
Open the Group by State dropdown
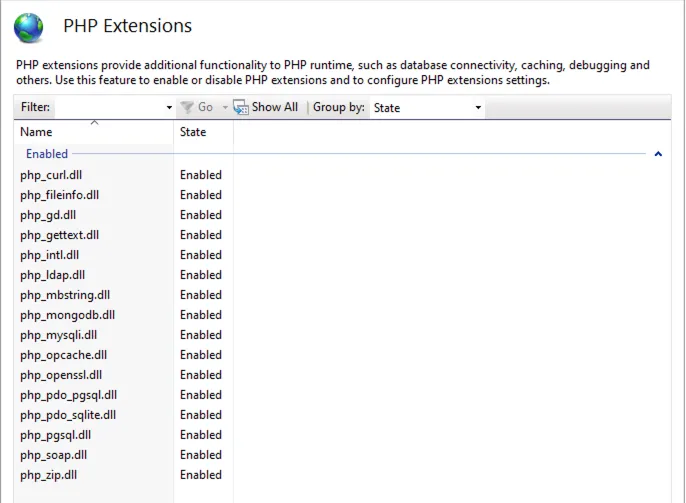[x=427, y=108]
